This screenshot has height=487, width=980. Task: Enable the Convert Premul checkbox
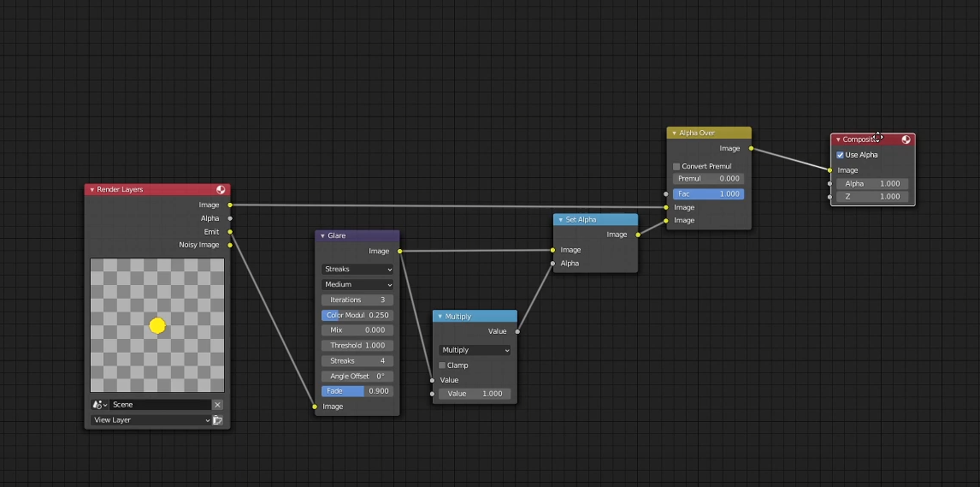676,166
